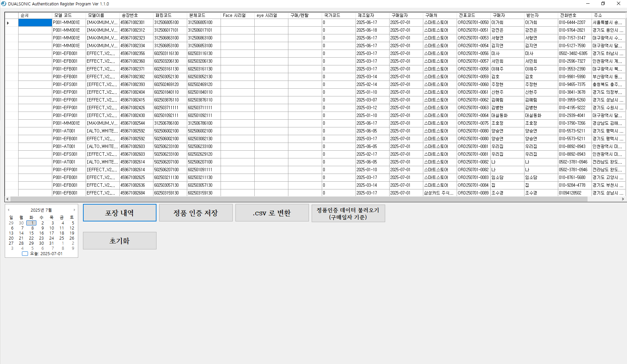Click the DUALSONIC app icon in title bar

pos(4,4)
